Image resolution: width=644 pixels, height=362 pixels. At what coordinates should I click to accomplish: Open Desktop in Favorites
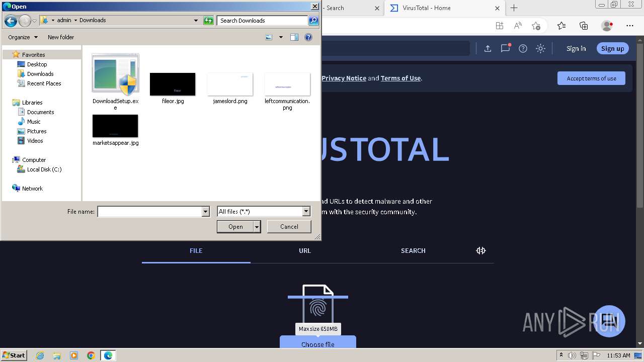point(37,64)
